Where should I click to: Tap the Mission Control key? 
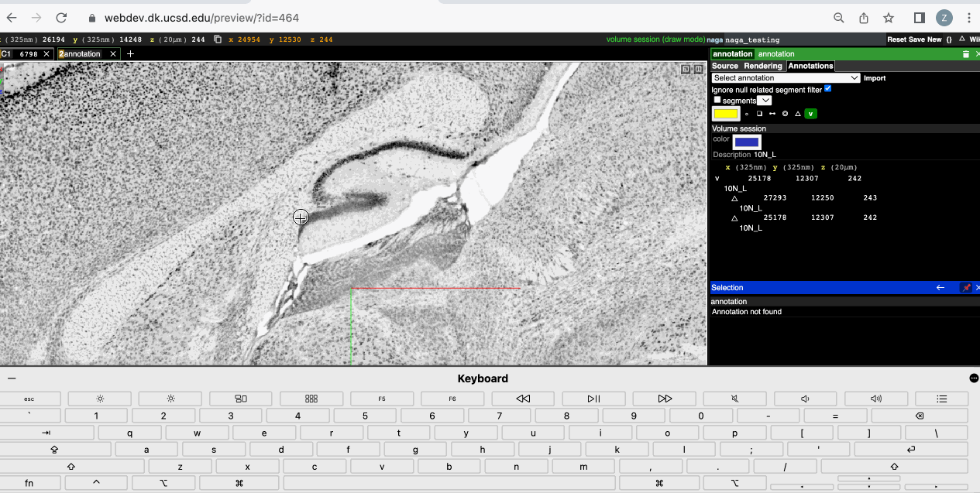pos(241,399)
